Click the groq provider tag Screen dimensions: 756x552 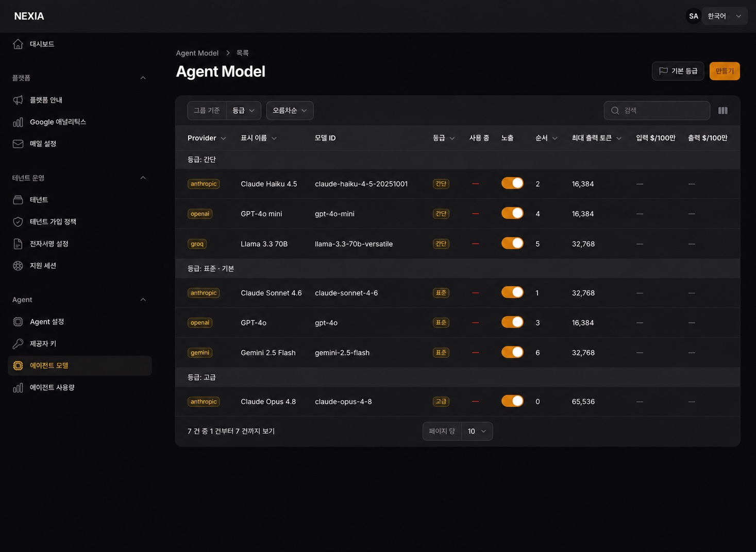(x=197, y=244)
